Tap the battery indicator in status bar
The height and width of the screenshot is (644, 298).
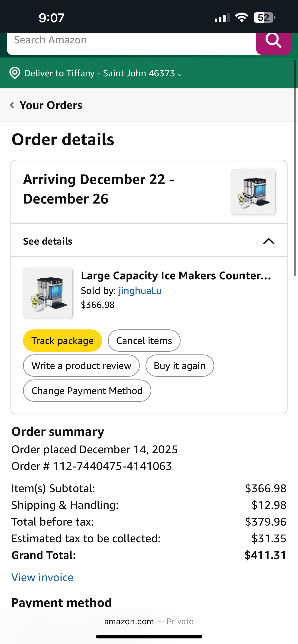264,18
